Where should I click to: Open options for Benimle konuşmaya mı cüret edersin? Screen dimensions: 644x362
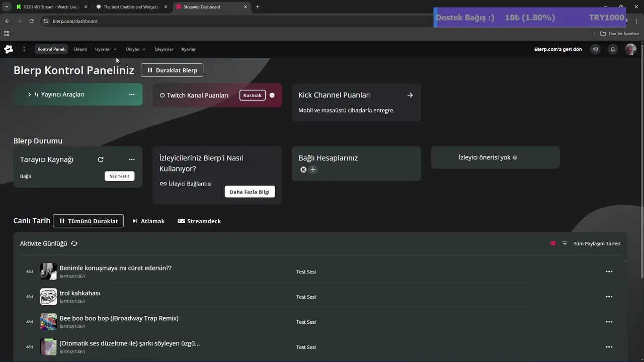tap(609, 271)
